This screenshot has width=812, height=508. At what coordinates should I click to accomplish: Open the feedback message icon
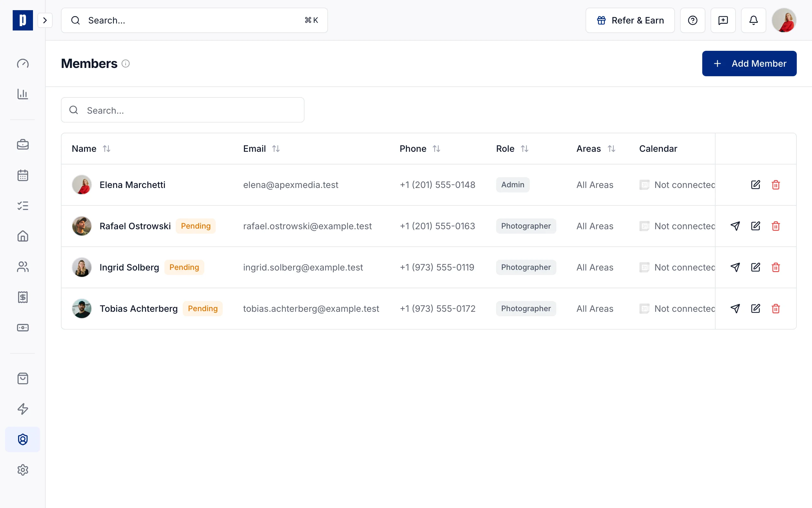pyautogui.click(x=723, y=20)
